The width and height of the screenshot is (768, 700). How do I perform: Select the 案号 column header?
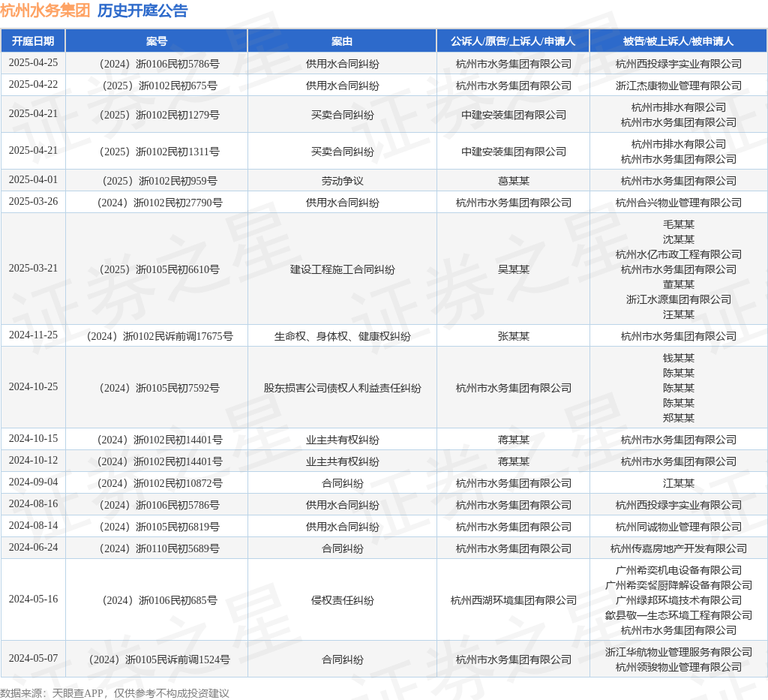tap(157, 41)
